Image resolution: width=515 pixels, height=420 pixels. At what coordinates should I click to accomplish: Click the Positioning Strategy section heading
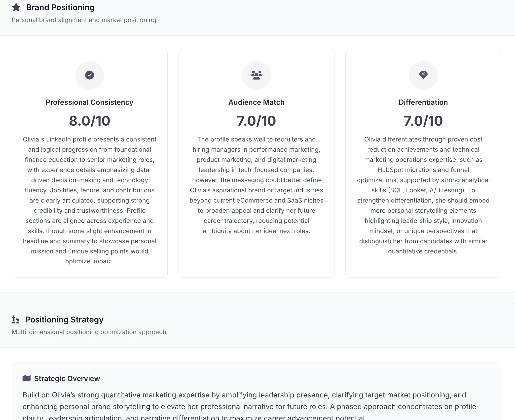point(64,320)
